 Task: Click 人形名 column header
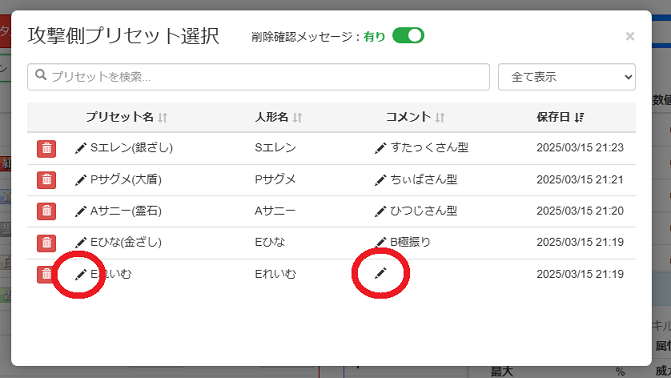271,117
